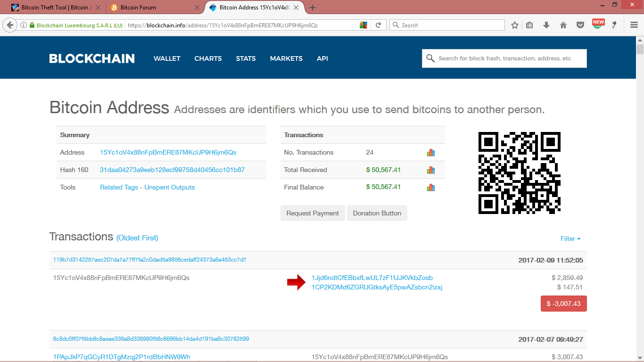The width and height of the screenshot is (644, 362).
Task: Click the output amount $ 2,859.49
Action: tap(567, 278)
